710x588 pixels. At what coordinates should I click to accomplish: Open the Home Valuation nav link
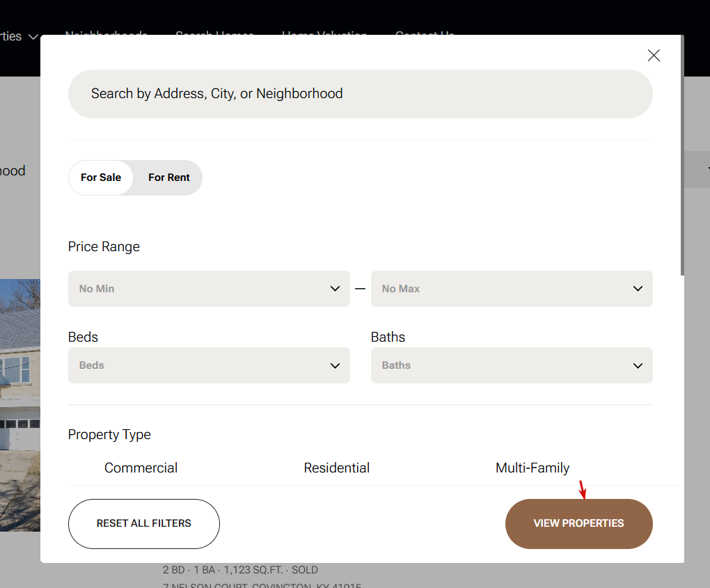coord(324,32)
